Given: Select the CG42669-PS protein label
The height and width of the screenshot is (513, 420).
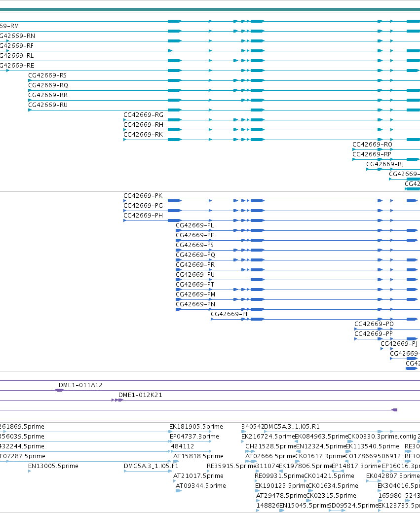Looking at the screenshot, I should pos(194,245).
